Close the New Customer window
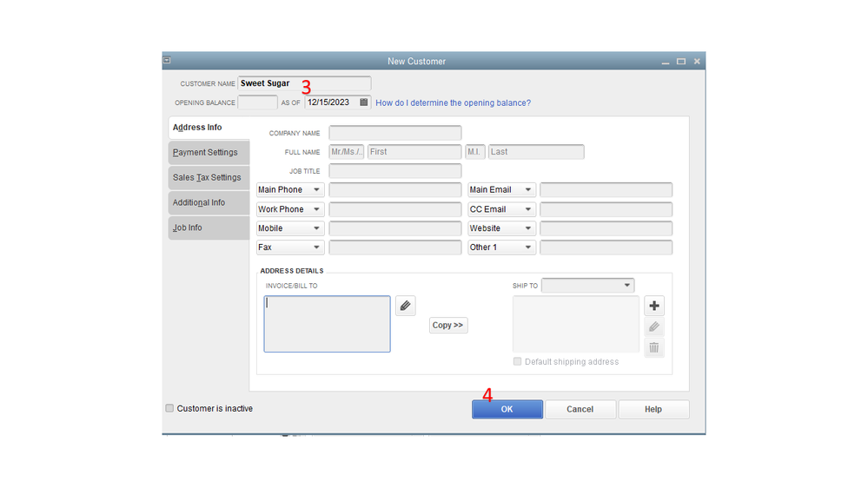 (x=697, y=62)
